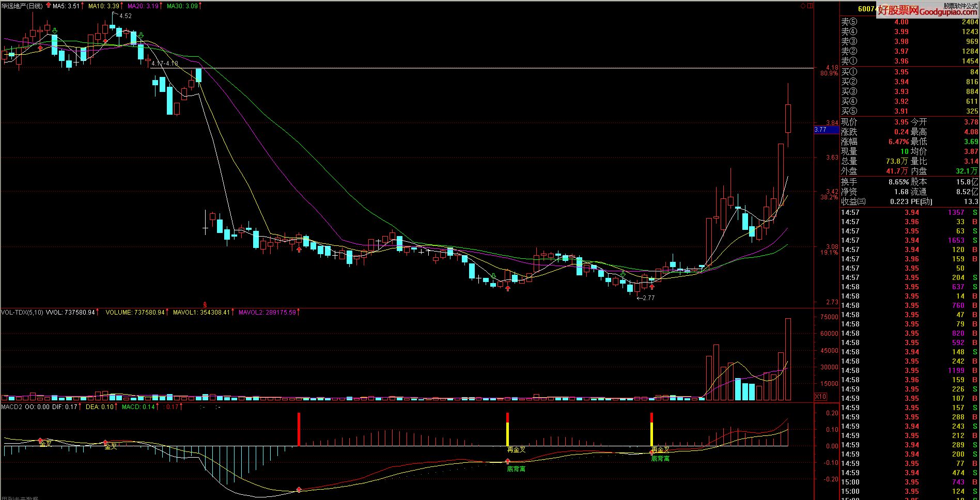The image size is (980, 500).
Task: Click the PE(动) 13.3 value
Action: tap(971, 201)
